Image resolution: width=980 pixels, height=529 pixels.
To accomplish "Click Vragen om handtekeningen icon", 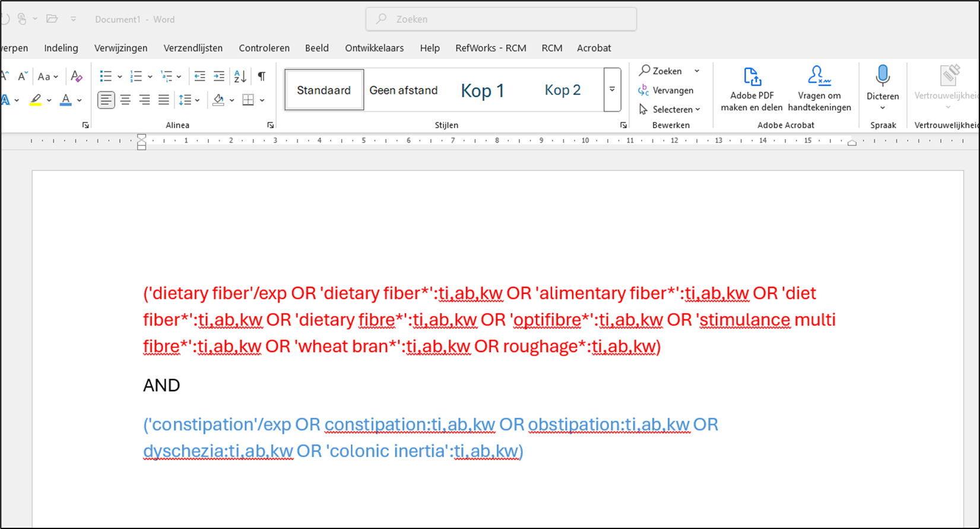I will 819,77.
